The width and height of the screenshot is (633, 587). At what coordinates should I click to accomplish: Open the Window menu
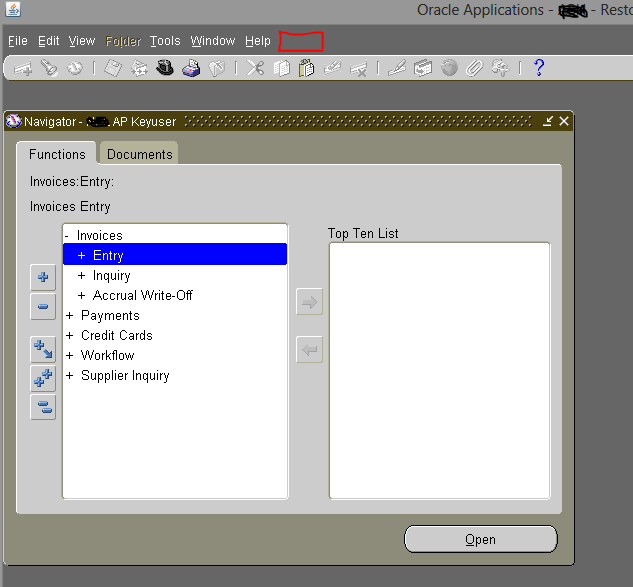point(213,41)
